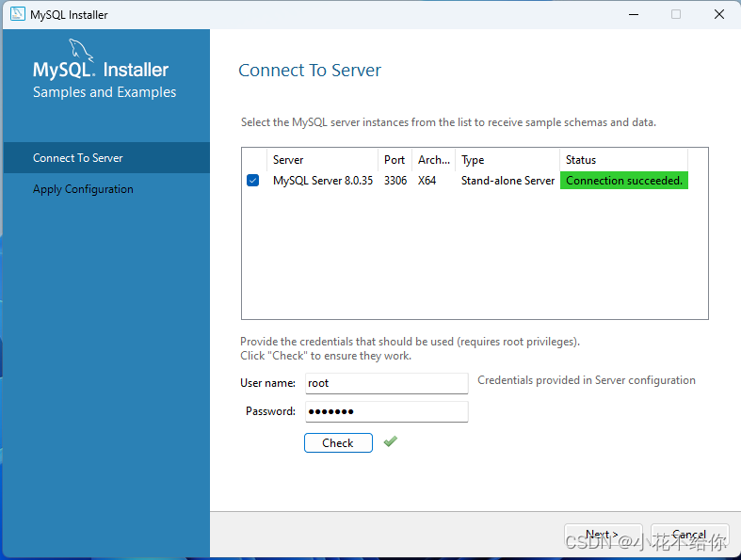Image resolution: width=741 pixels, height=560 pixels.
Task: Click the User name input field
Action: [x=387, y=383]
